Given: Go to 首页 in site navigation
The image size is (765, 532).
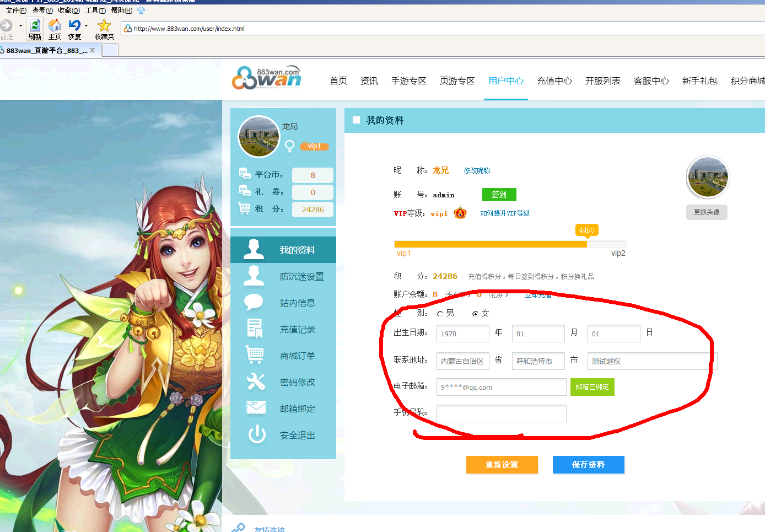Looking at the screenshot, I should tap(338, 81).
